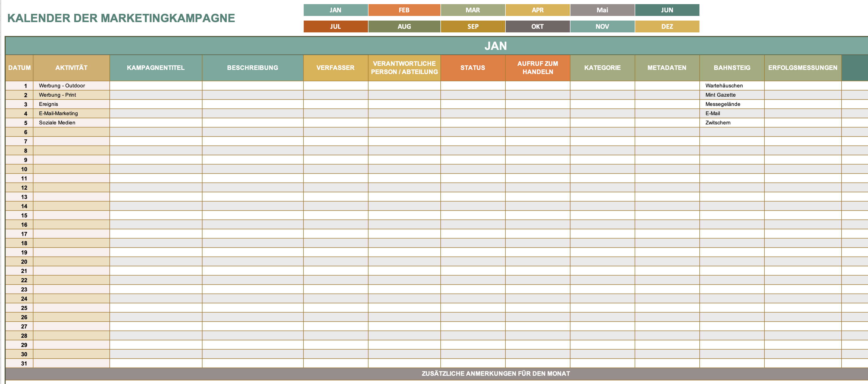Select the Zwitschern cell
This screenshot has height=384, width=868.
point(732,123)
